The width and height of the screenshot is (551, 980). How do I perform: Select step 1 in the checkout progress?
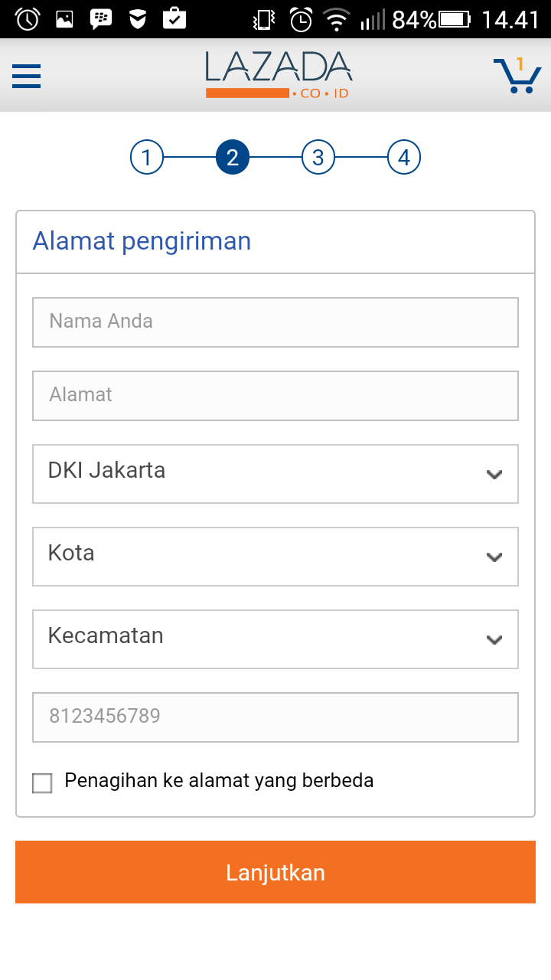point(147,156)
